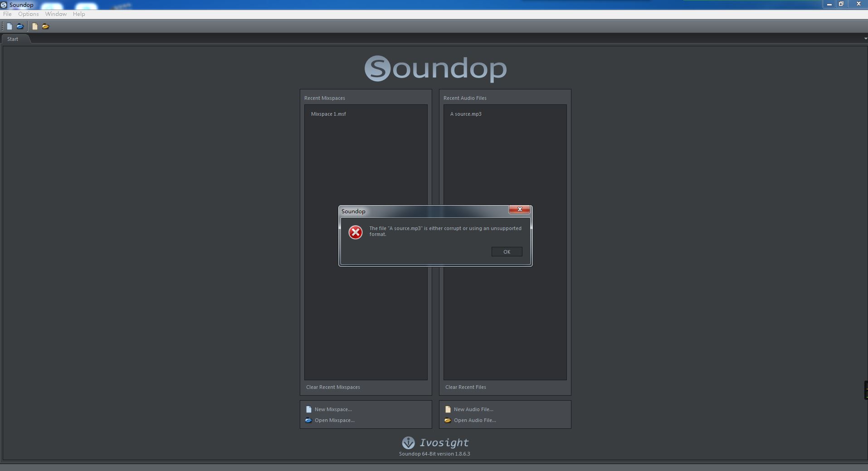The width and height of the screenshot is (868, 471).
Task: Click the large Soundop logo on the Start page
Action: tap(435, 69)
